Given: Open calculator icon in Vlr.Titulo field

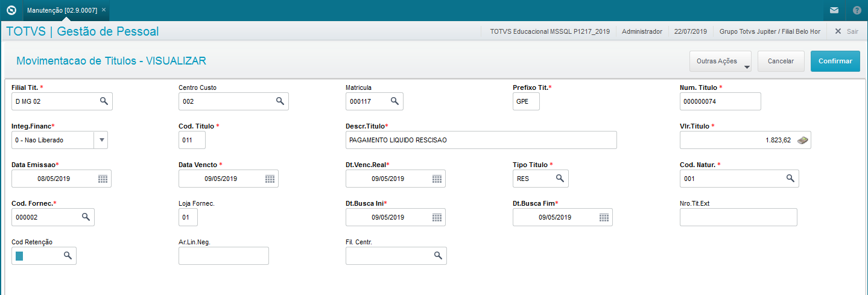Looking at the screenshot, I should [x=802, y=140].
